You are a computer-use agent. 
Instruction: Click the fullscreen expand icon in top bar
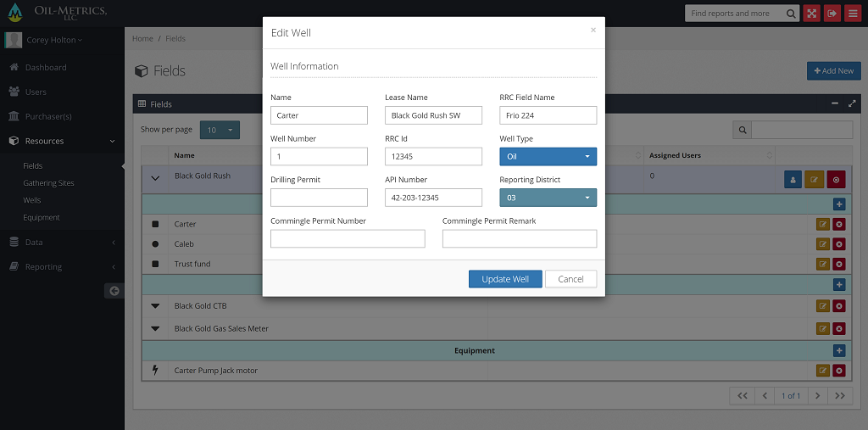811,14
